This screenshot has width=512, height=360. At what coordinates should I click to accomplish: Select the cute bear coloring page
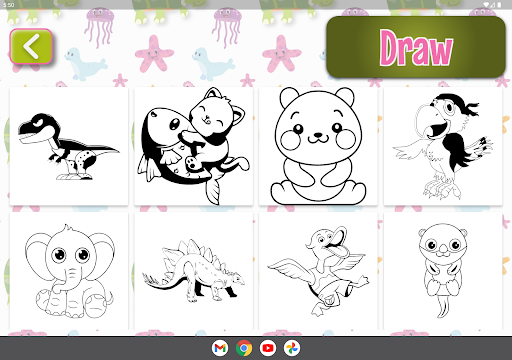pyautogui.click(x=318, y=146)
